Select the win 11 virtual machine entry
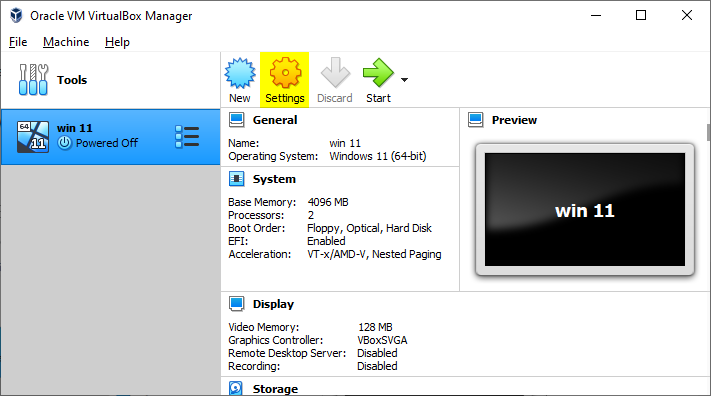The height and width of the screenshot is (396, 711). click(x=110, y=137)
